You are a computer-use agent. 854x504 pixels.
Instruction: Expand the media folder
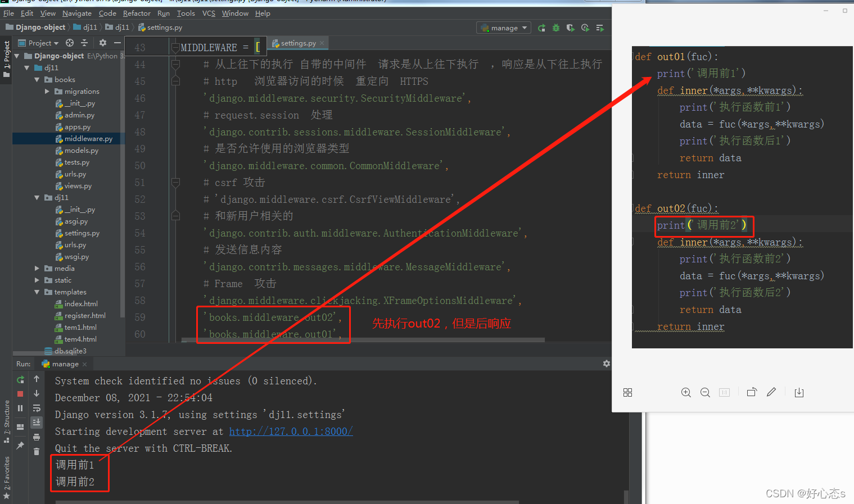pos(37,269)
